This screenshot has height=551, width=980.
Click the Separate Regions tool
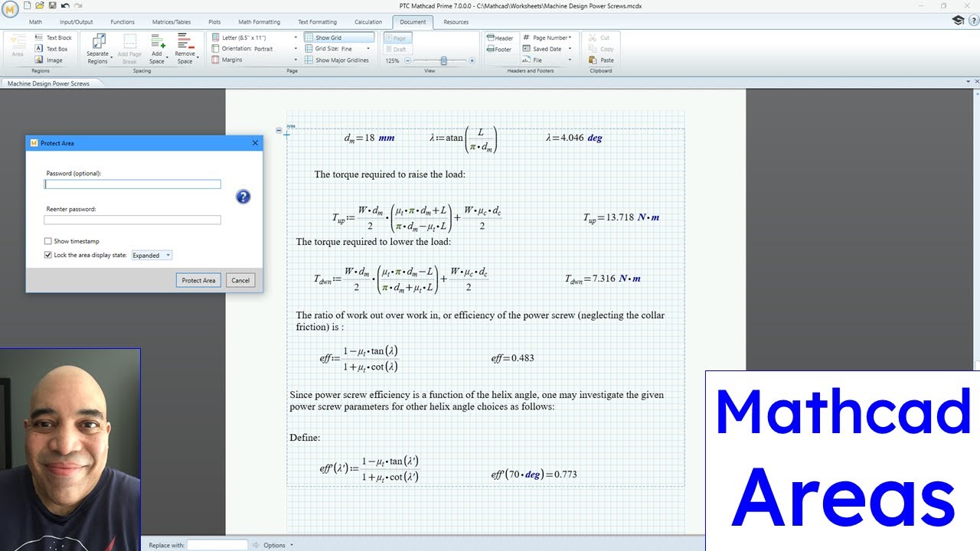[98, 48]
